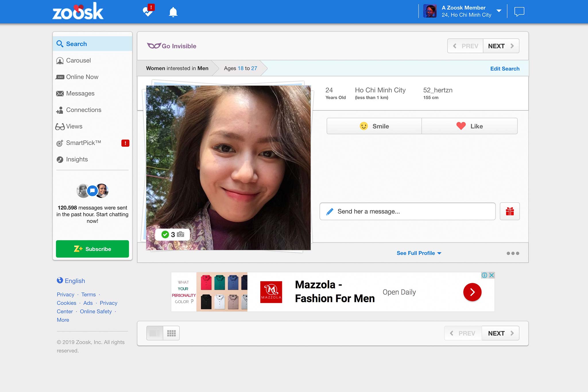This screenshot has height=392, width=588.
Task: Click the Like heart button
Action: 469,126
